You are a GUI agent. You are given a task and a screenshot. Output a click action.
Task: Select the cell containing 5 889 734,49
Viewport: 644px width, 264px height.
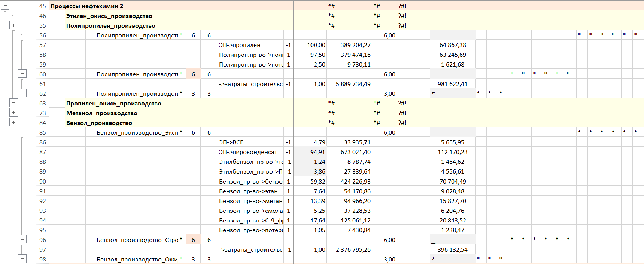(353, 84)
